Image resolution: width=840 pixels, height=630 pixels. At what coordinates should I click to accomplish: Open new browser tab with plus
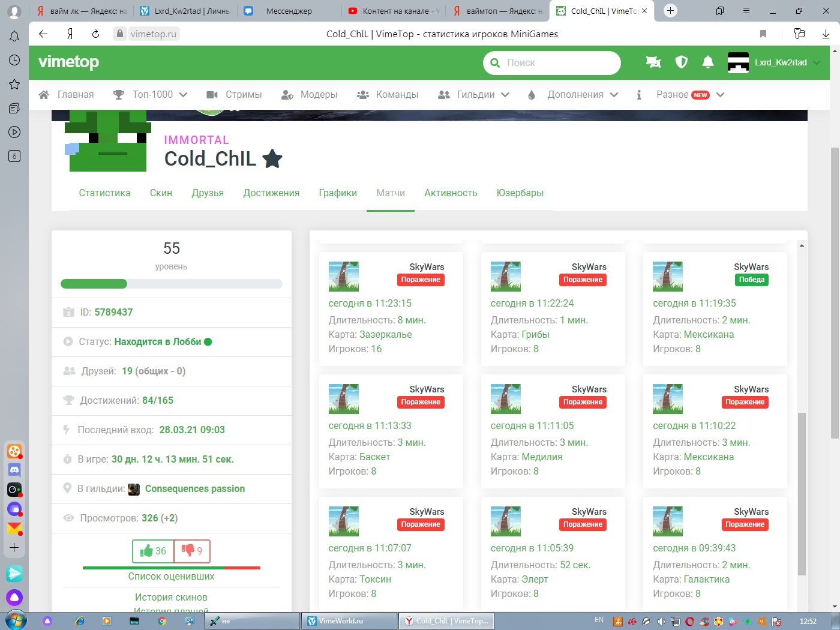(671, 10)
